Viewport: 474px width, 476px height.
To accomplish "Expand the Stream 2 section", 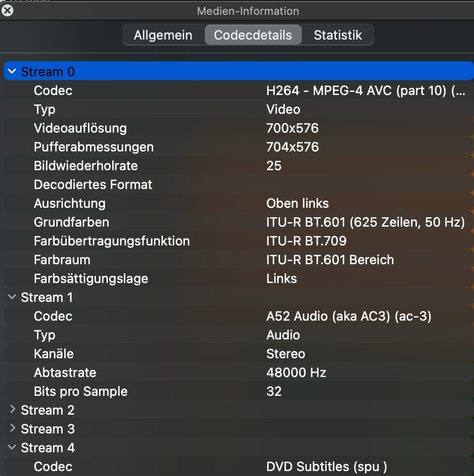I will point(12,410).
